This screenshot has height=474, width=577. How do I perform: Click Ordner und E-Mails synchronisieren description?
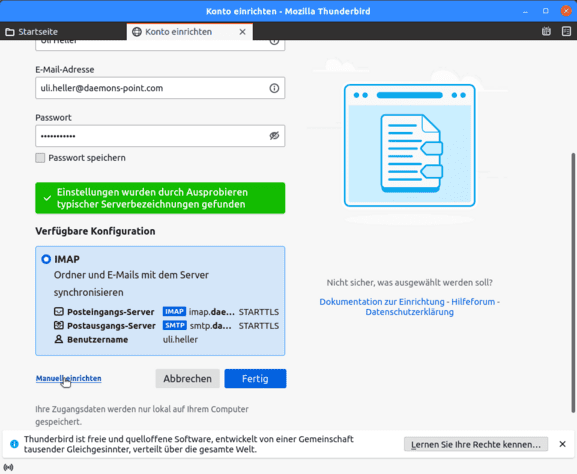(131, 284)
